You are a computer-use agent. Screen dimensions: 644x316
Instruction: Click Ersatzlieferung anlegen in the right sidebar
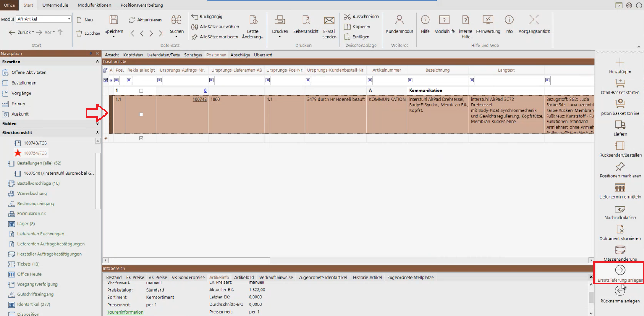620,270
